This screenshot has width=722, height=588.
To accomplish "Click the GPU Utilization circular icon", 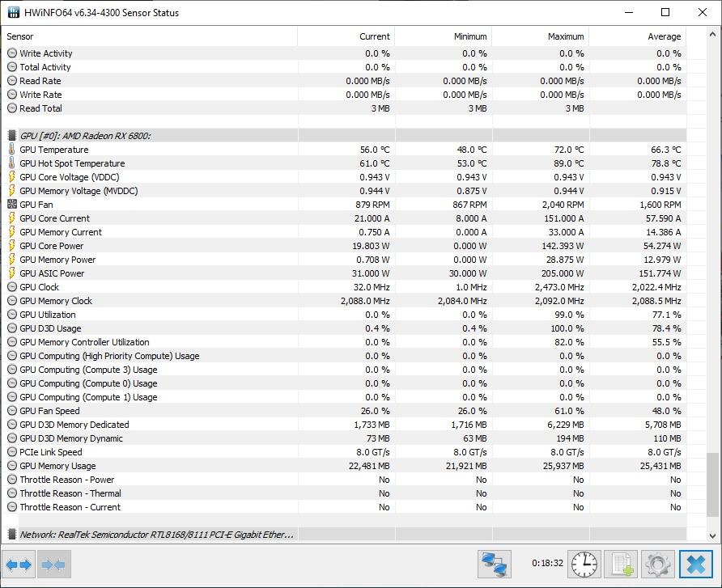I will tap(12, 315).
